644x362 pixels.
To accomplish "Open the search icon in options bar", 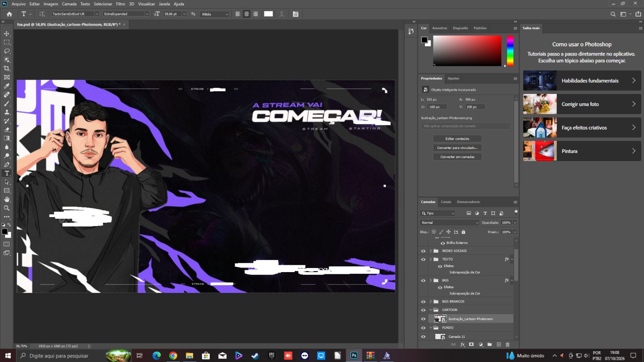I will 613,14.
